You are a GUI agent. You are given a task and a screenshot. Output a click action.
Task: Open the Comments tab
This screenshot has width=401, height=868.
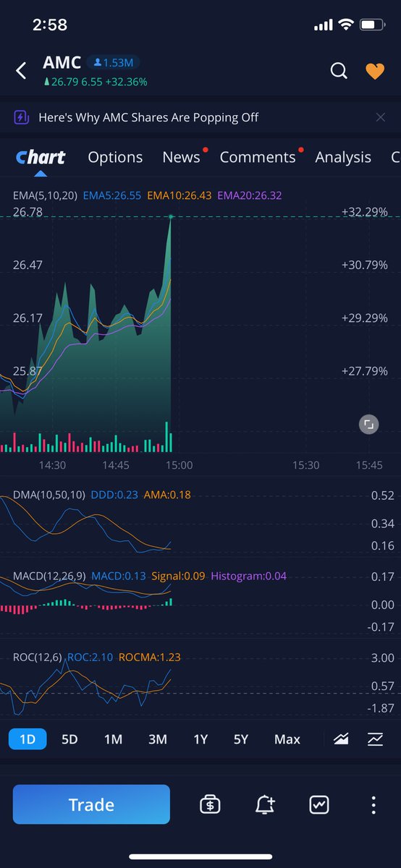258,157
